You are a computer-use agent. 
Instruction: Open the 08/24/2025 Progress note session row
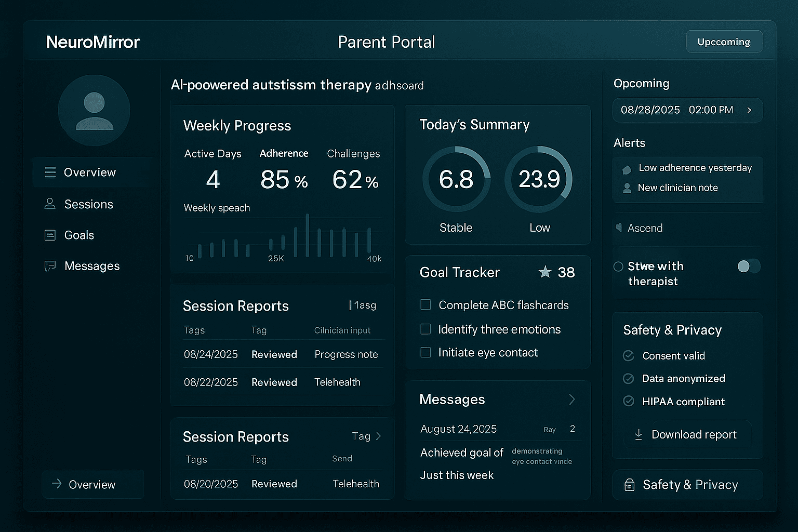(281, 354)
